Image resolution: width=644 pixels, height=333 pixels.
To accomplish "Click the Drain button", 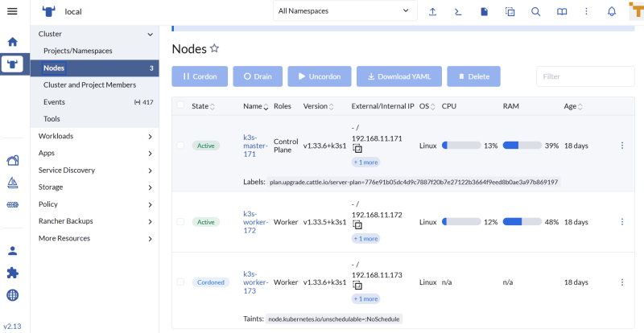I will point(258,76).
